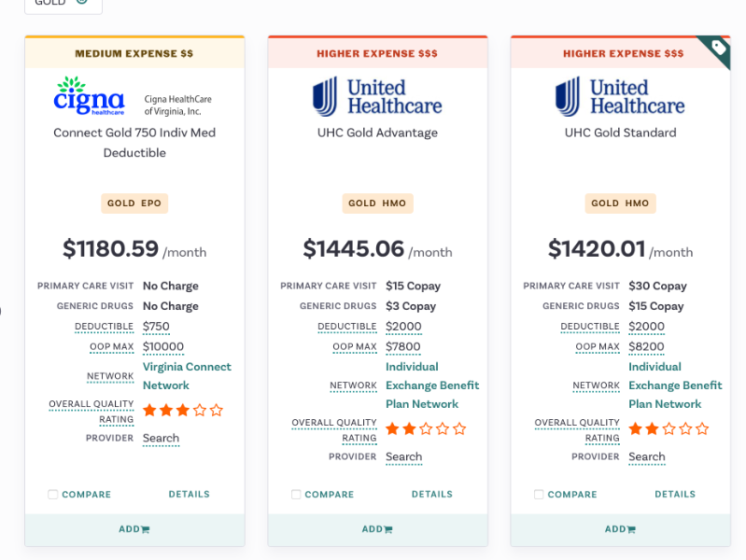Open Details for Cigna Connect Gold 750
The image size is (746, 560).
[189, 495]
